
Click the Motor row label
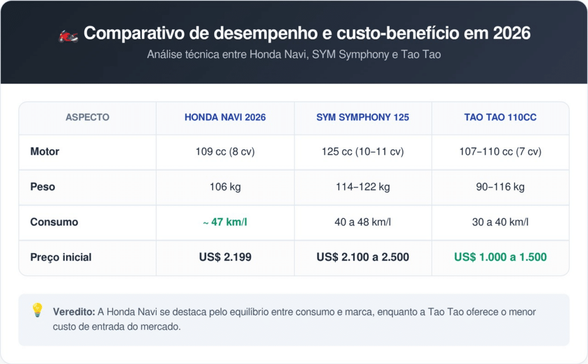pyautogui.click(x=45, y=152)
